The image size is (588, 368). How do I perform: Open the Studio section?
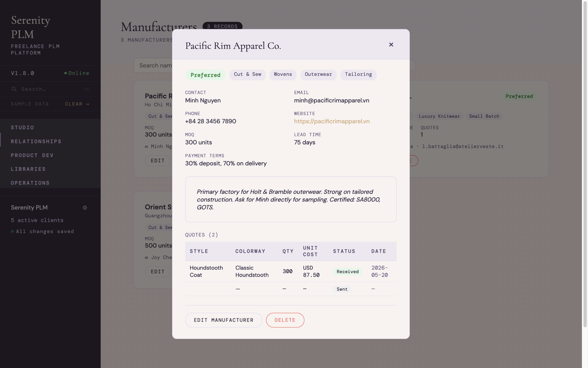click(x=50, y=127)
